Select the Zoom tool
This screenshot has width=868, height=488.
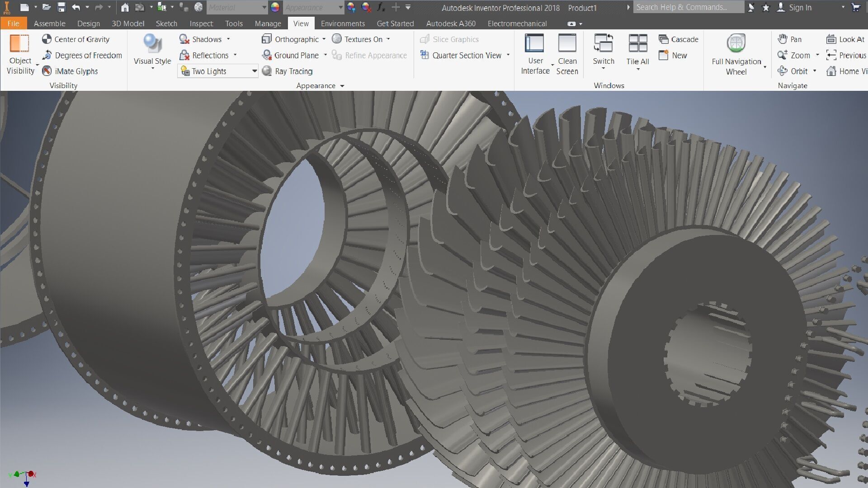(x=794, y=55)
